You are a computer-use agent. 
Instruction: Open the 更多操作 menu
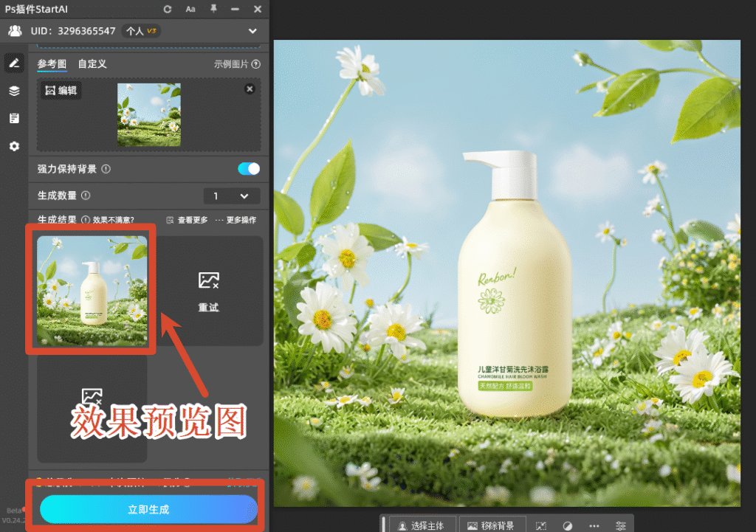(x=236, y=220)
